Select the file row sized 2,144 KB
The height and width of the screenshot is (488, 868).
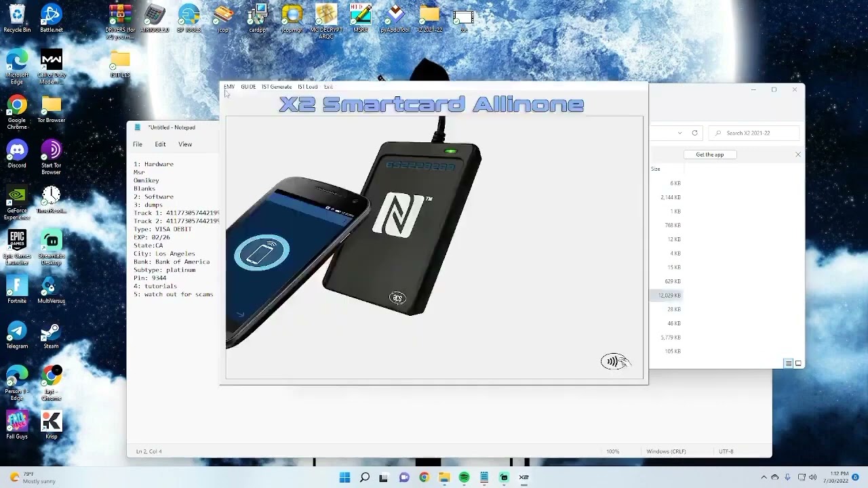point(665,197)
